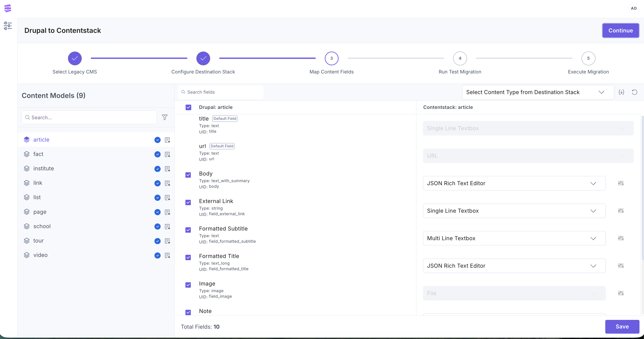Open the Formatted Subtitle Multi Line Textbox dropdown

514,238
